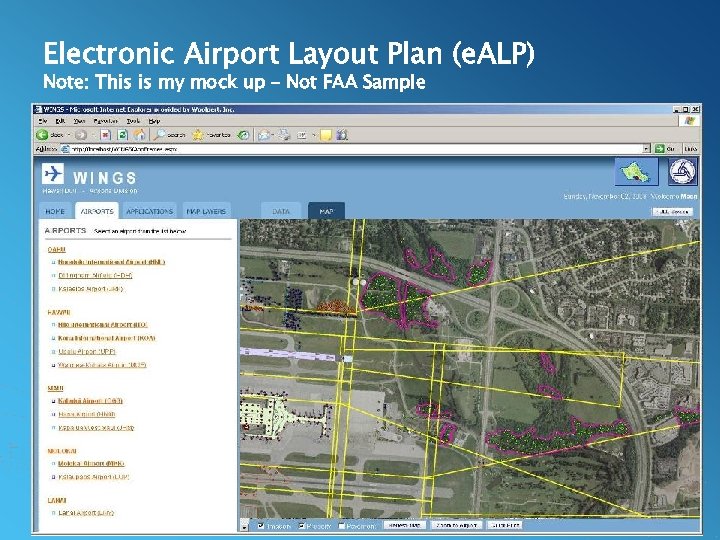This screenshot has width=720, height=540.
Task: Click the page icon in address bar
Action: click(x=65, y=149)
